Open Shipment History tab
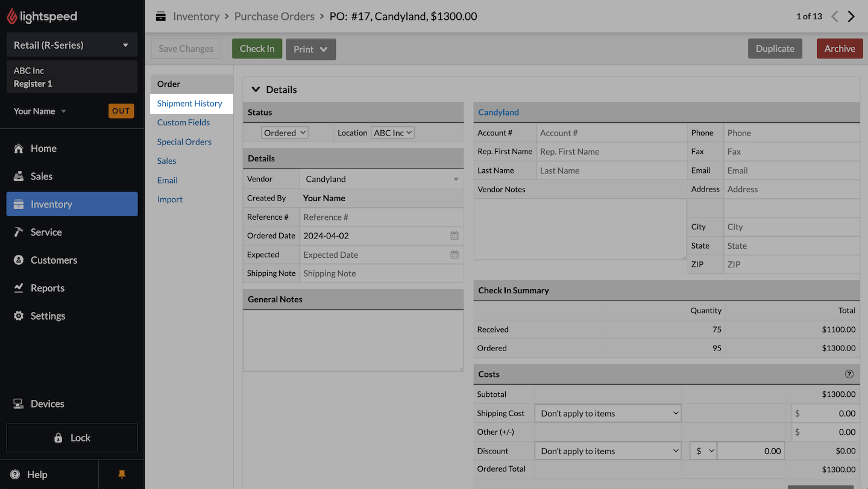Image resolution: width=868 pixels, height=489 pixels. pos(190,104)
